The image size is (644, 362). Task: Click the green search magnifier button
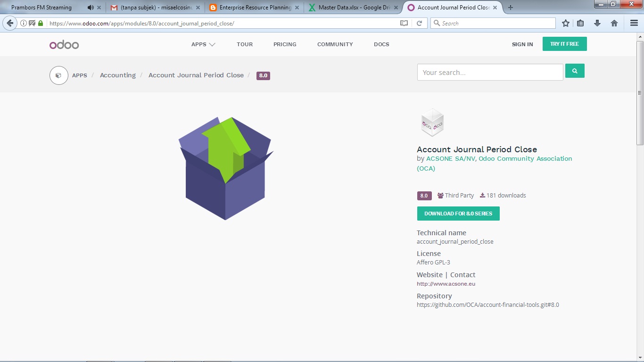575,71
